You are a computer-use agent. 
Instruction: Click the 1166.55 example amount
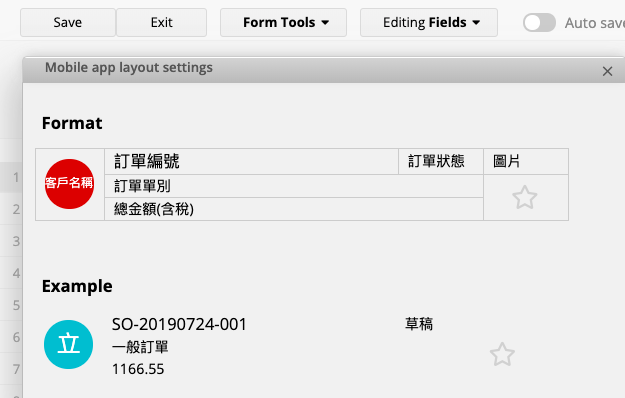click(x=138, y=369)
